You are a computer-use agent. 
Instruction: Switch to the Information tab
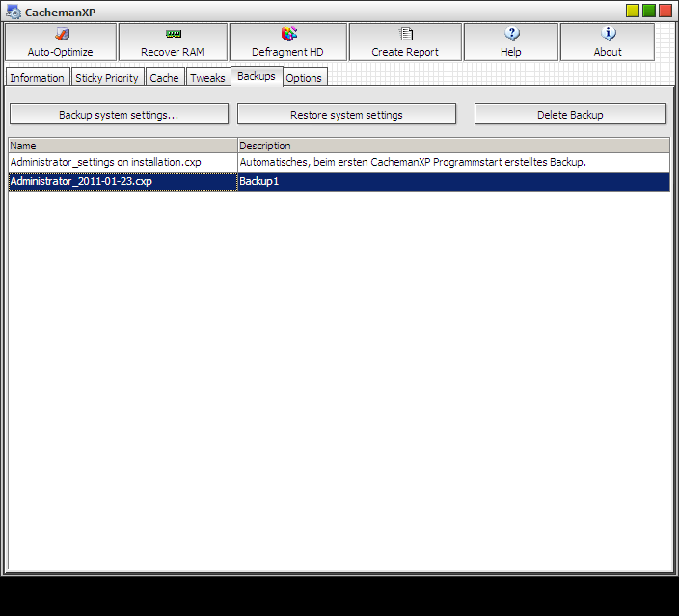coord(38,78)
